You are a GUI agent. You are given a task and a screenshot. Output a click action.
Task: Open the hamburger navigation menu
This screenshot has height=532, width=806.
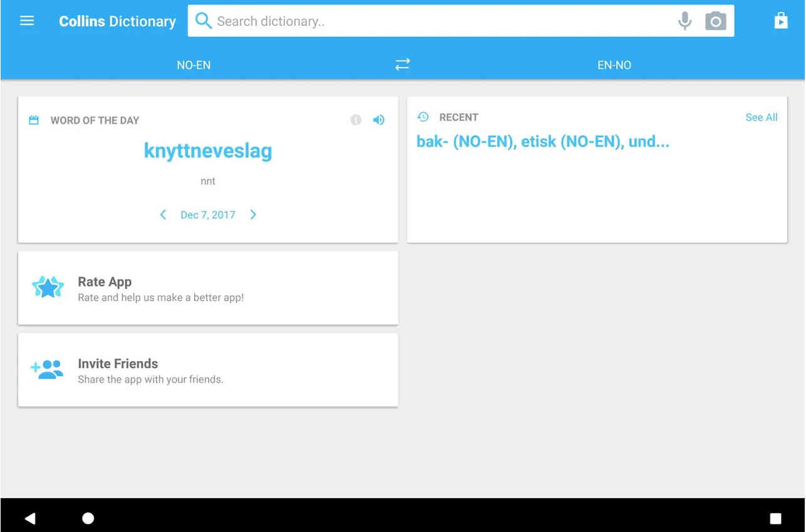tap(27, 21)
